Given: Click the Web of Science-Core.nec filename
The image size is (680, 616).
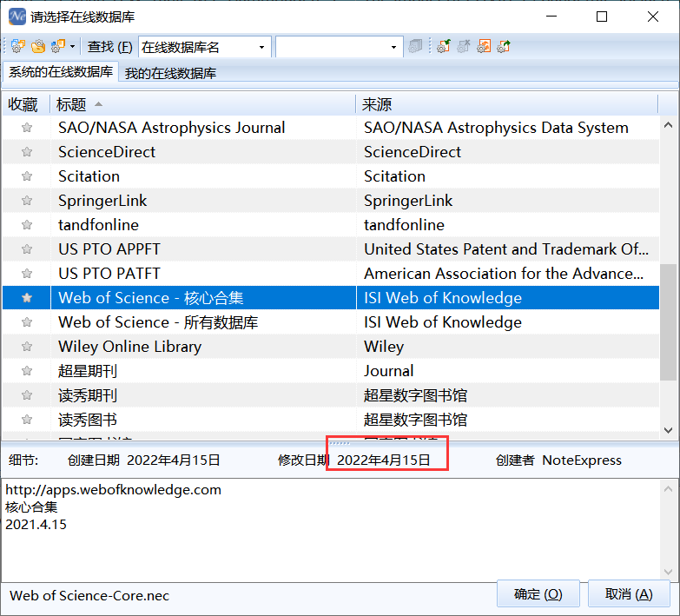Looking at the screenshot, I should point(89,596).
